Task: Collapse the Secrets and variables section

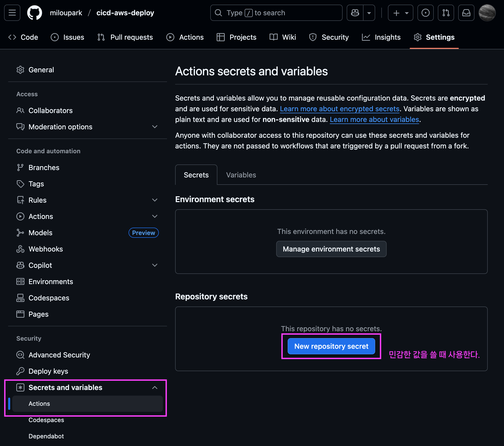Action: click(155, 387)
